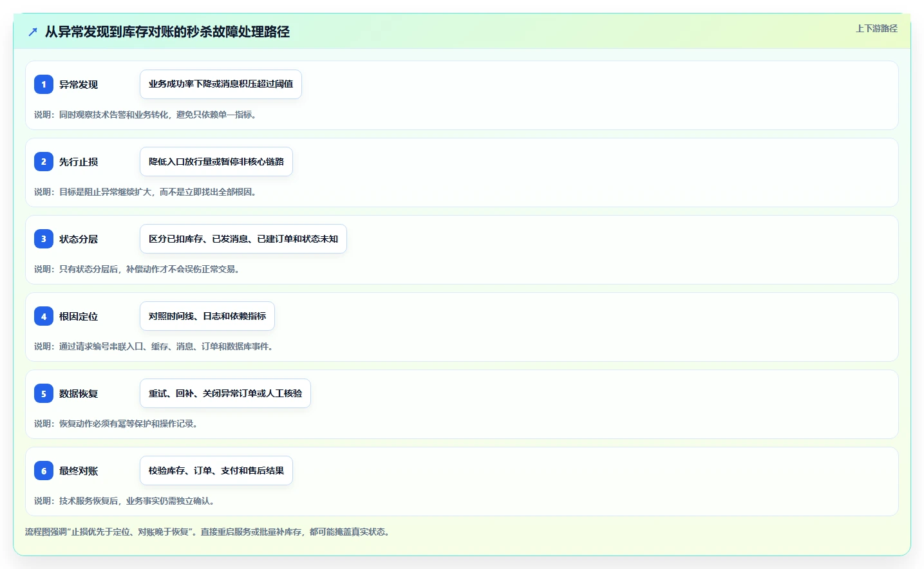924x569 pixels.
Task: Click the note 通过请求编号串联入口、缓存、消息
Action: [x=155, y=346]
